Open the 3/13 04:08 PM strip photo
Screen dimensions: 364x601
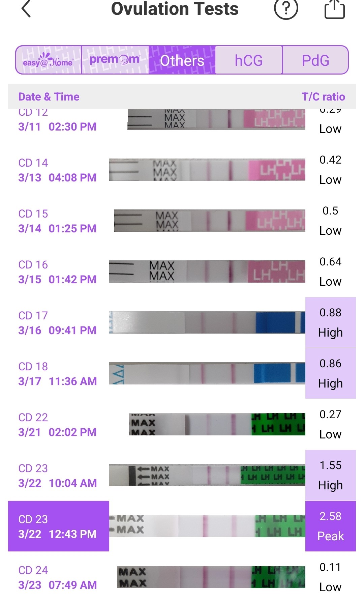pyautogui.click(x=207, y=170)
